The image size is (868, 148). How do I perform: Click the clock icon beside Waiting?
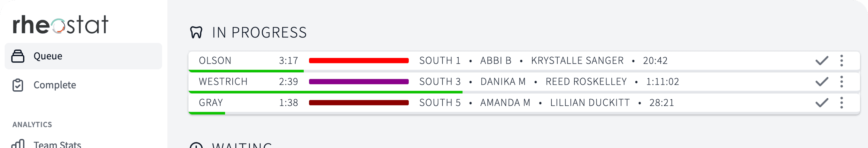coord(196,145)
